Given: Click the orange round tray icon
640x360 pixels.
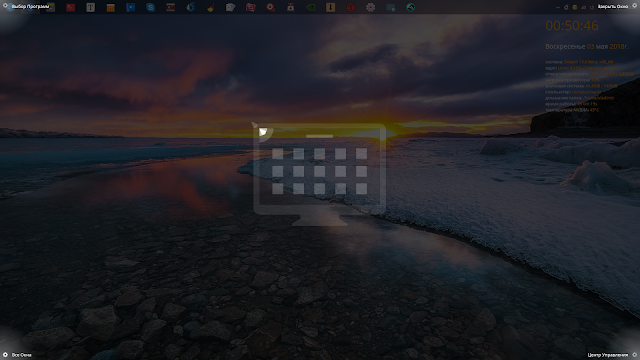Looking at the screenshot, I should (575, 7).
